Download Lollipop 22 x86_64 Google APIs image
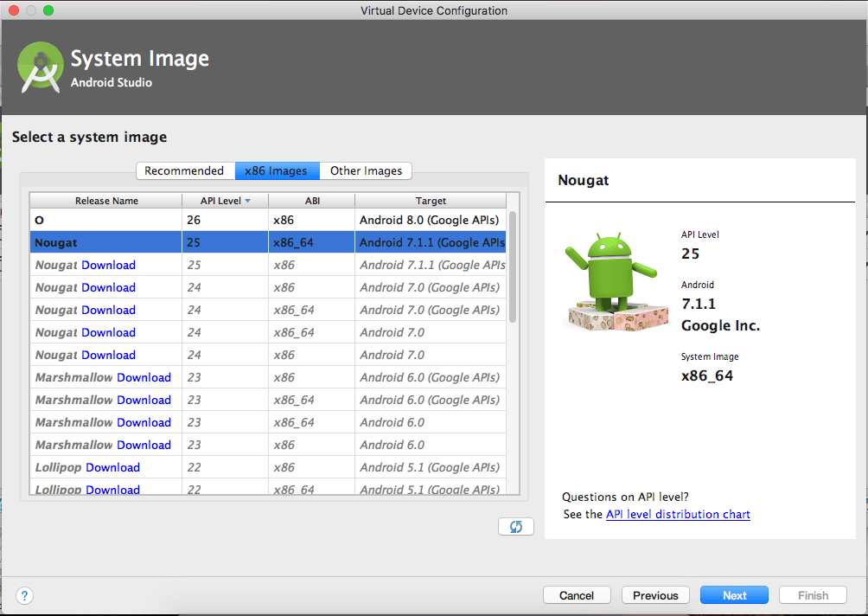 113,489
